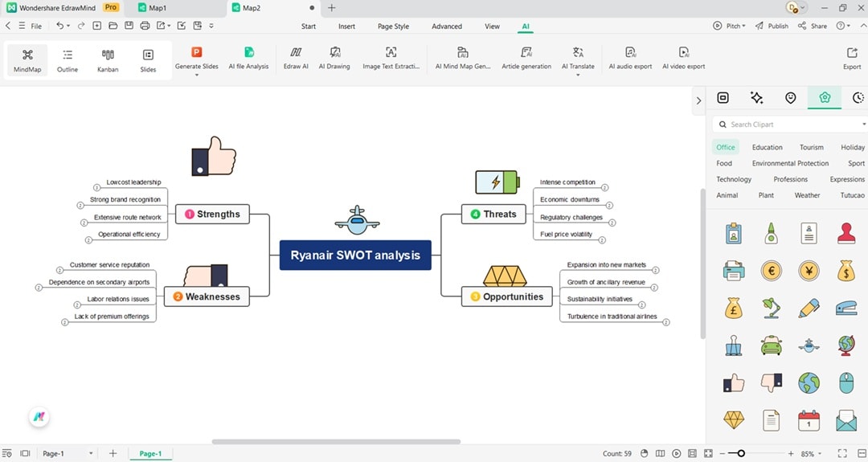Image resolution: width=868 pixels, height=462 pixels.
Task: Click the open folder icon
Action: (113, 26)
